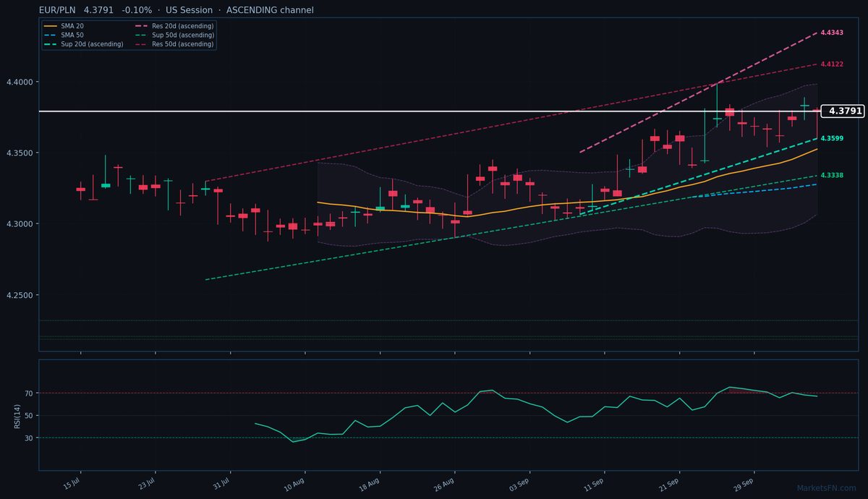Viewport: 868px width, 499px height.
Task: Click the 15 Jul date label
Action: pos(72,482)
